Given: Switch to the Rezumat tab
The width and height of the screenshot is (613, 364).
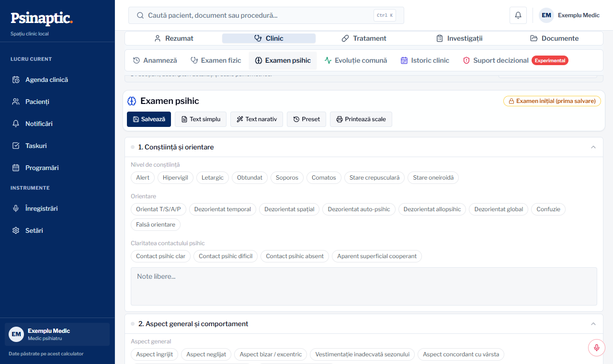Looking at the screenshot, I should click(x=173, y=38).
